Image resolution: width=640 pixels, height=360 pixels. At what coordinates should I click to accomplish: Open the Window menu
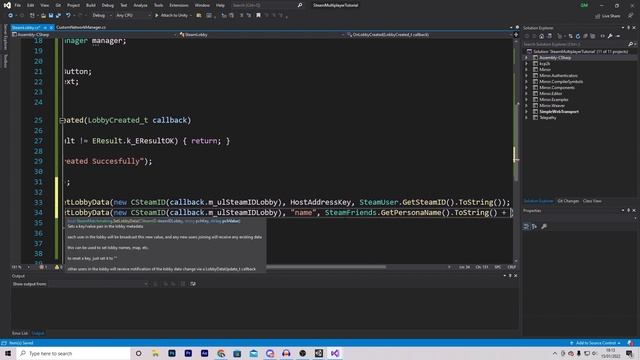[x=202, y=5]
